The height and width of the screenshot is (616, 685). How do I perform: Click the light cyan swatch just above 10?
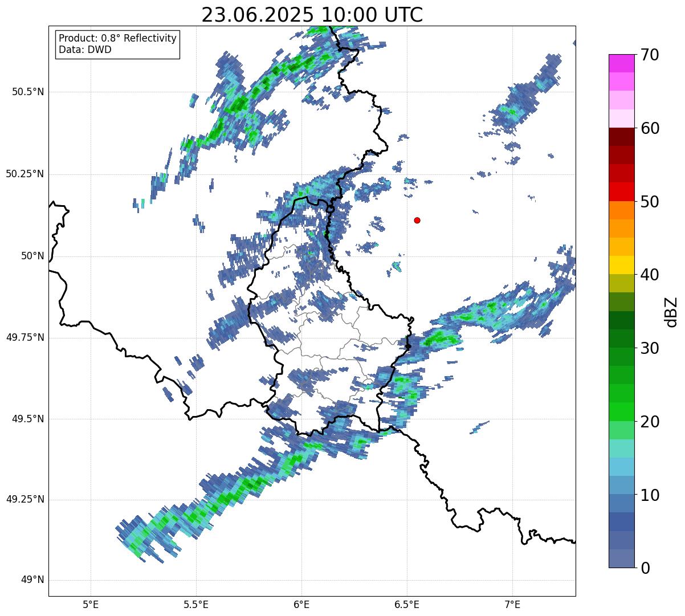[x=621, y=485]
